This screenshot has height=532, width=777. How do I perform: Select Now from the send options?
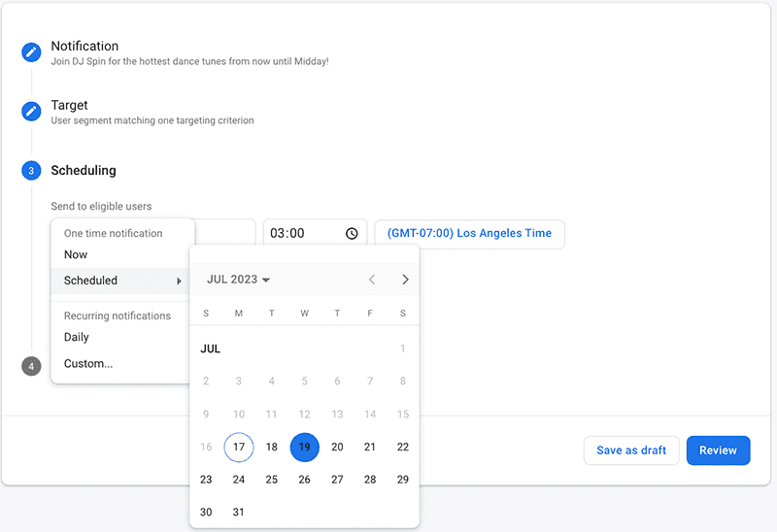click(76, 254)
